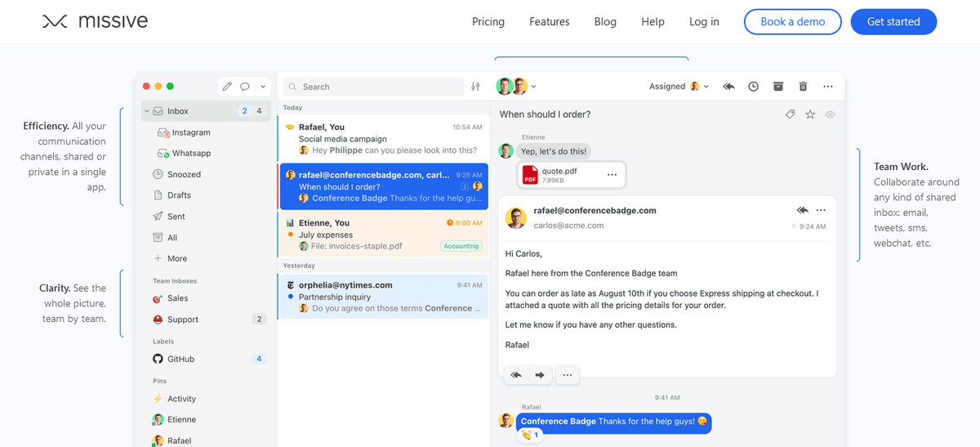Open more actions button below email
This screenshot has width=980, height=447.
(x=568, y=375)
